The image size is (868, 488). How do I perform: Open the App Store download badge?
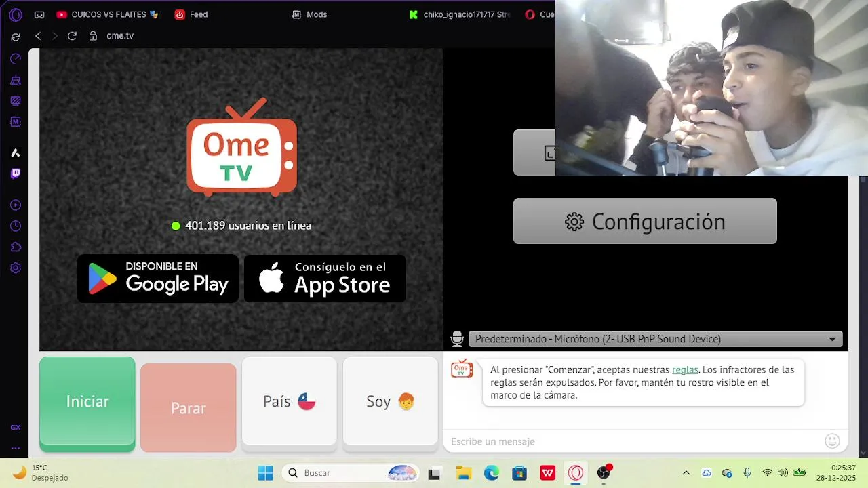point(325,279)
